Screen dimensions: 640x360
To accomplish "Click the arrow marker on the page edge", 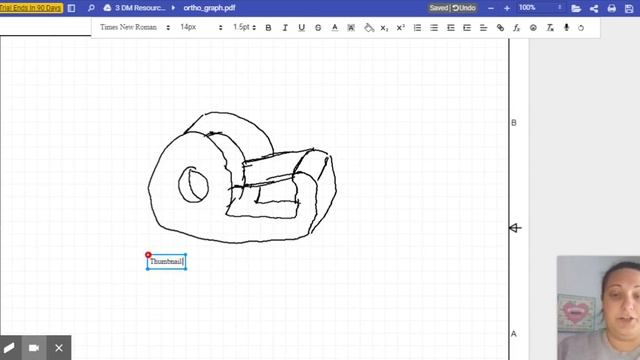I will coord(515,228).
